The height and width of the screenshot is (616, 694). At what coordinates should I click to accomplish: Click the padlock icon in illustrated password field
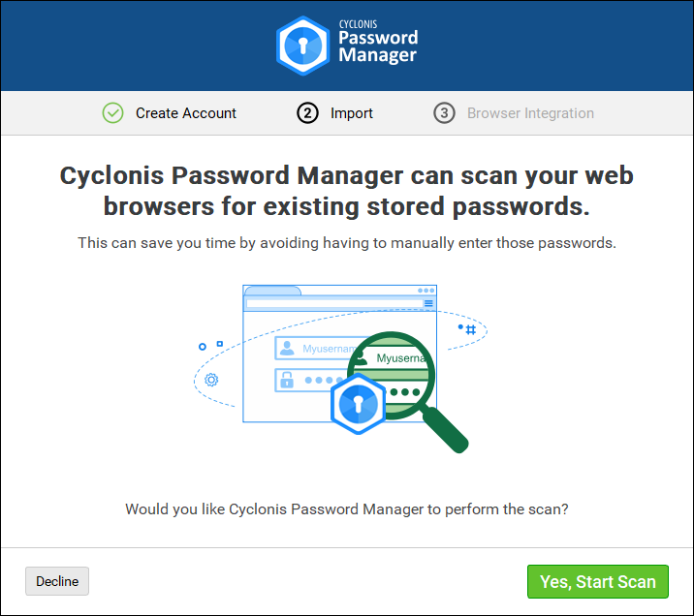point(287,380)
